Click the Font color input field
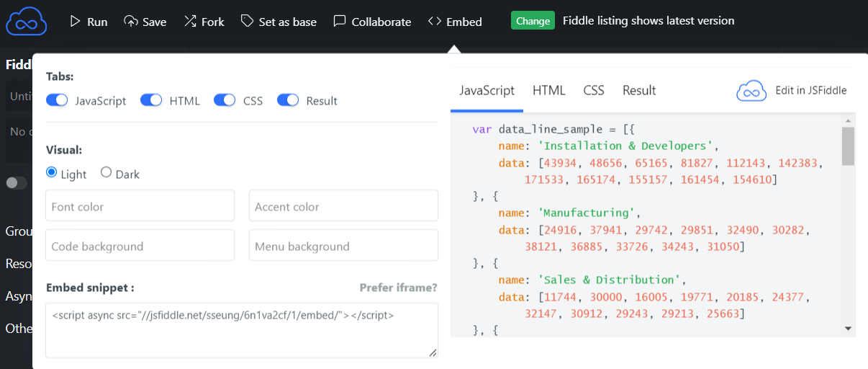 [140, 205]
